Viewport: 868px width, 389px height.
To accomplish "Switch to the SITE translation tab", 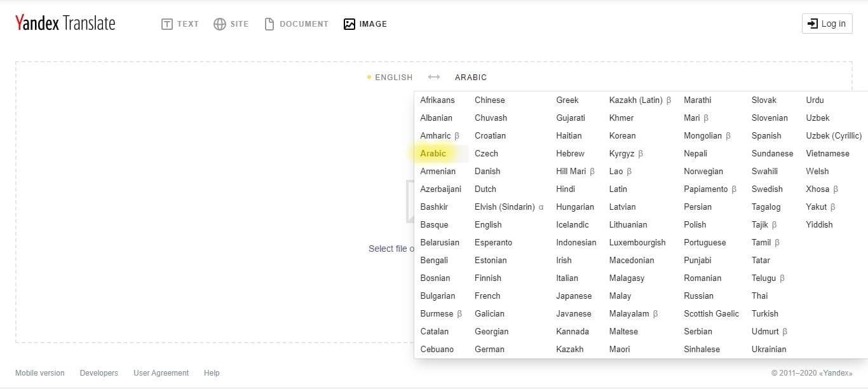I will click(x=231, y=24).
